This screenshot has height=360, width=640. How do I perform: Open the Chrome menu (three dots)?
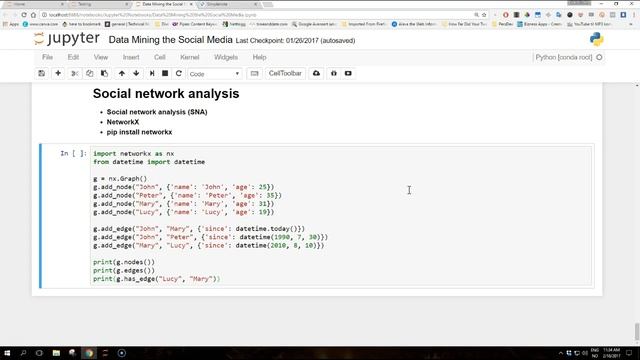click(x=633, y=15)
